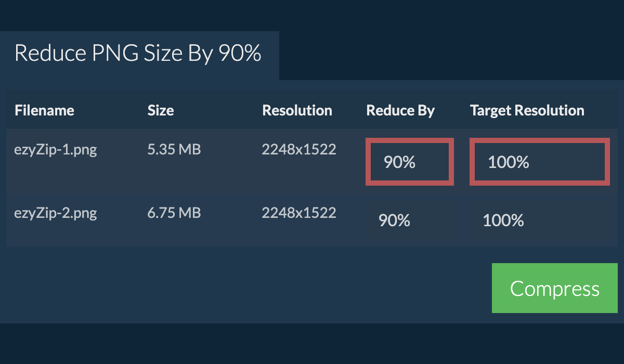This screenshot has width=624, height=364.
Task: Click the Target Resolution column header
Action: click(x=527, y=110)
